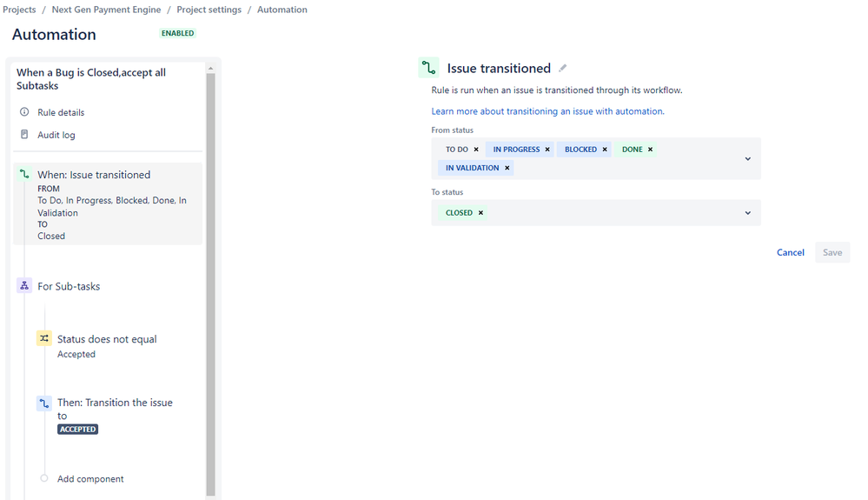868x500 pixels.
Task: Remove the BLOCKED status tag
Action: click(x=605, y=150)
